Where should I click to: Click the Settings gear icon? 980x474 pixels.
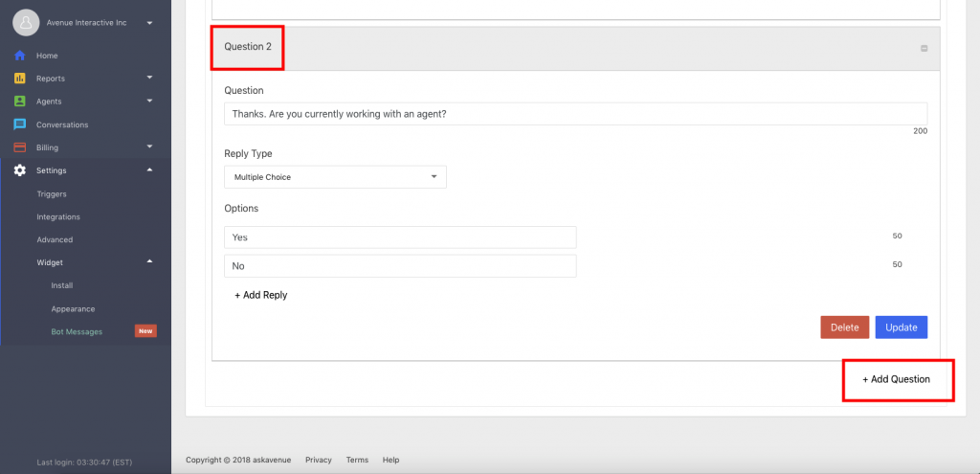(x=20, y=170)
